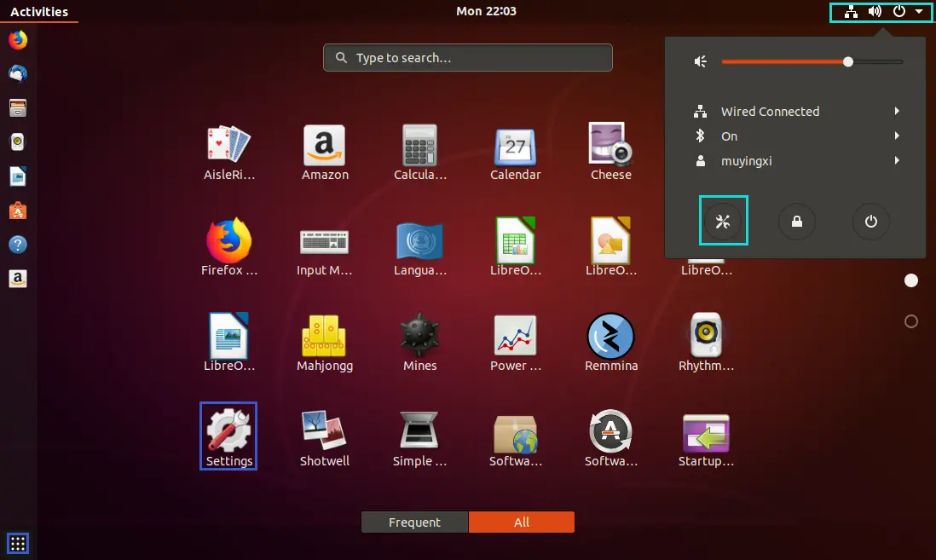Launch the Mines game
Viewport: 936px width, 560px height.
[x=419, y=343]
